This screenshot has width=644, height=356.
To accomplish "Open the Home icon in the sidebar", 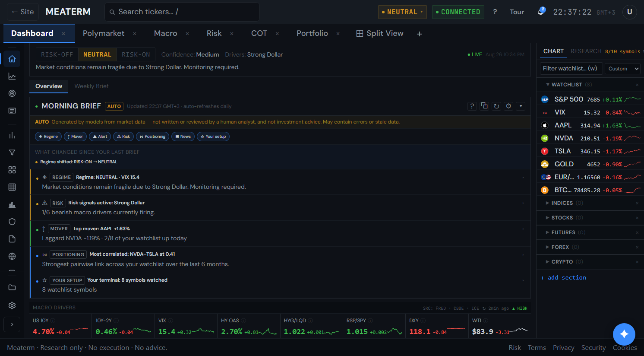I will [12, 59].
